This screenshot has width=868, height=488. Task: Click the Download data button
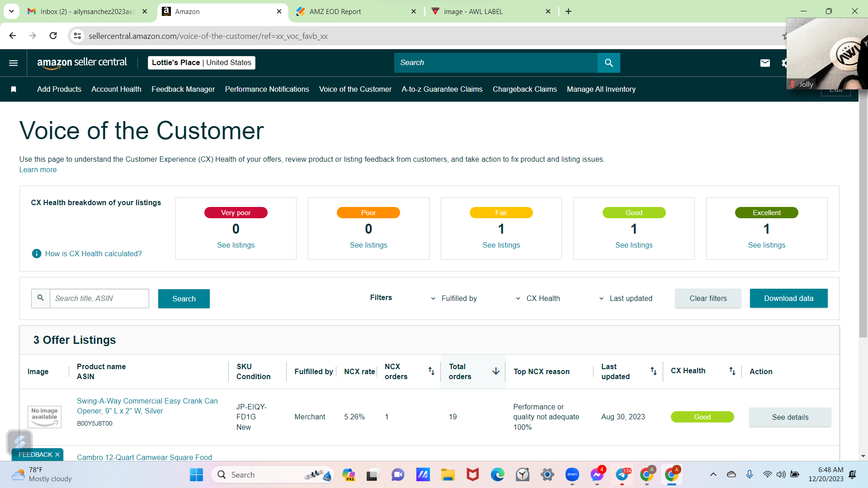click(x=788, y=299)
